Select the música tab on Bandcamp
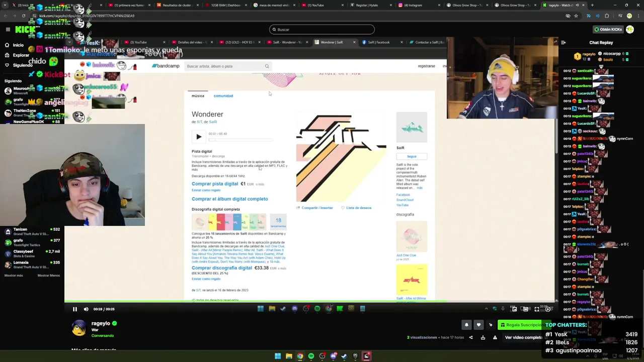This screenshot has height=362, width=644. pyautogui.click(x=198, y=96)
